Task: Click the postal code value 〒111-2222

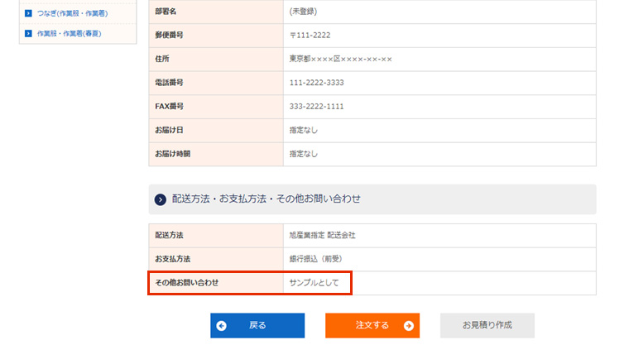Action: 310,35
